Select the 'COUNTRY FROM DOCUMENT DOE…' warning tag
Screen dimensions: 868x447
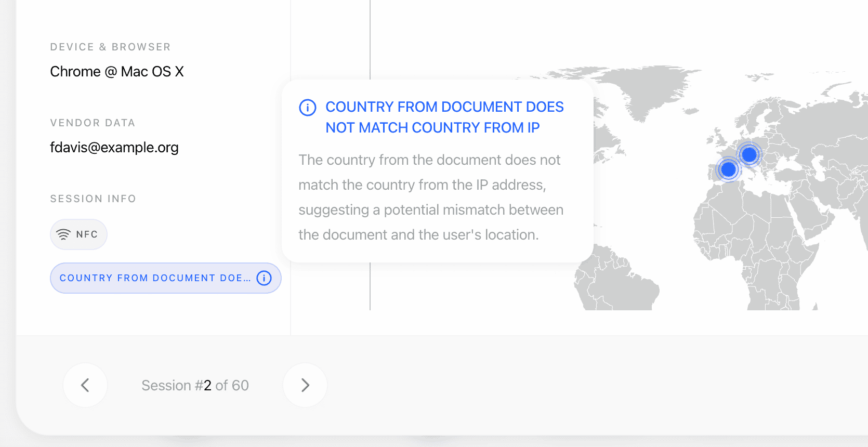coord(166,278)
